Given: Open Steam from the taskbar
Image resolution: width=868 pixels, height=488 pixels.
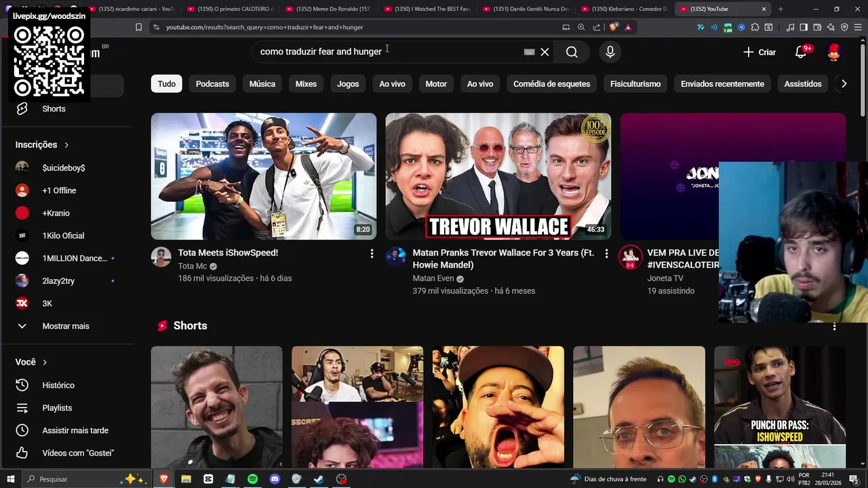Looking at the screenshot, I should pyautogui.click(x=319, y=479).
